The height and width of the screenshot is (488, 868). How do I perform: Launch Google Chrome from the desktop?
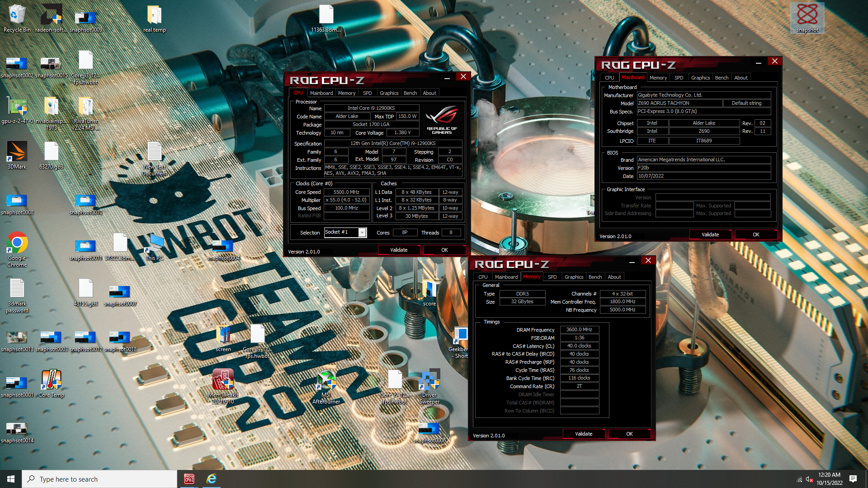[17, 249]
